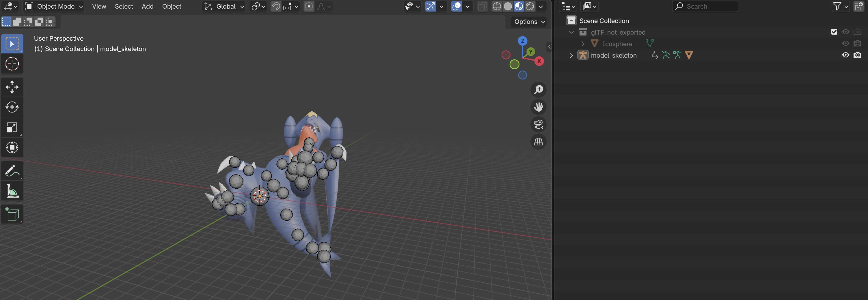Switch to material preview shading
868x300 pixels.
519,6
